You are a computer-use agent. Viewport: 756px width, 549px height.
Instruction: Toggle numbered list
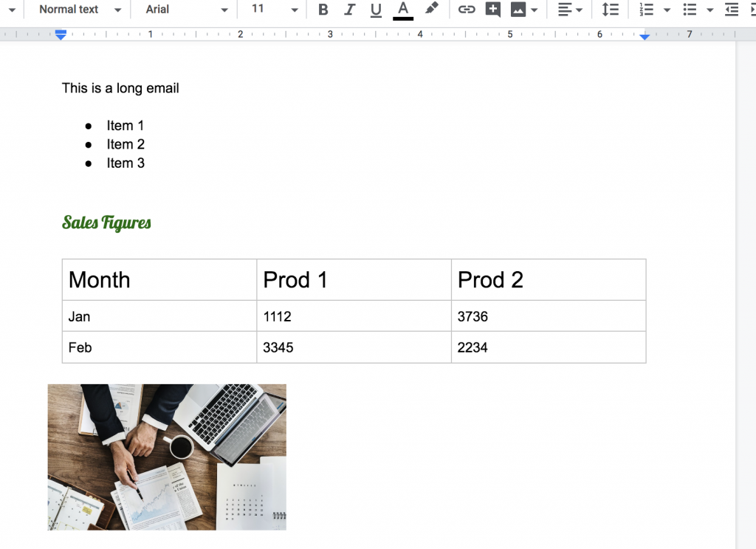tap(646, 10)
